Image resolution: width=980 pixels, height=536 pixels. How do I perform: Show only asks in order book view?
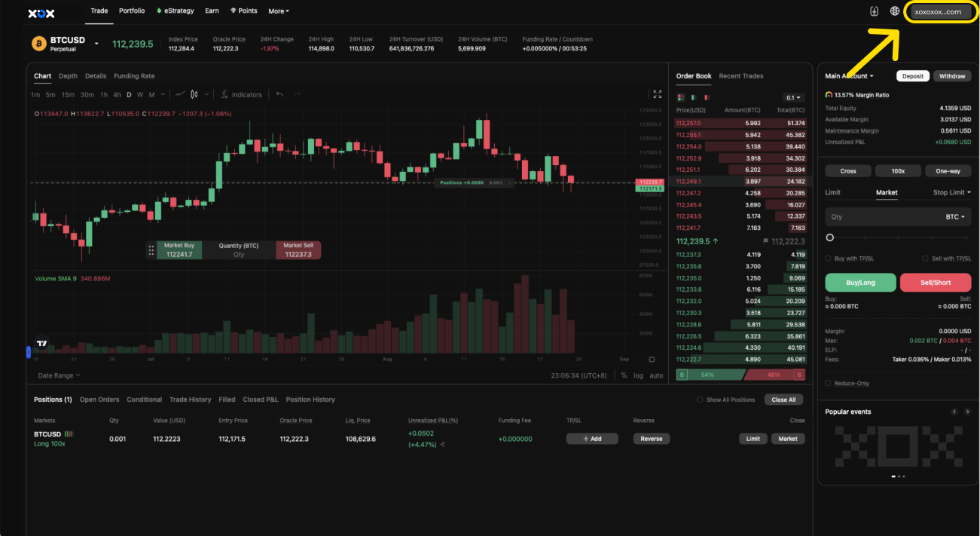[705, 98]
